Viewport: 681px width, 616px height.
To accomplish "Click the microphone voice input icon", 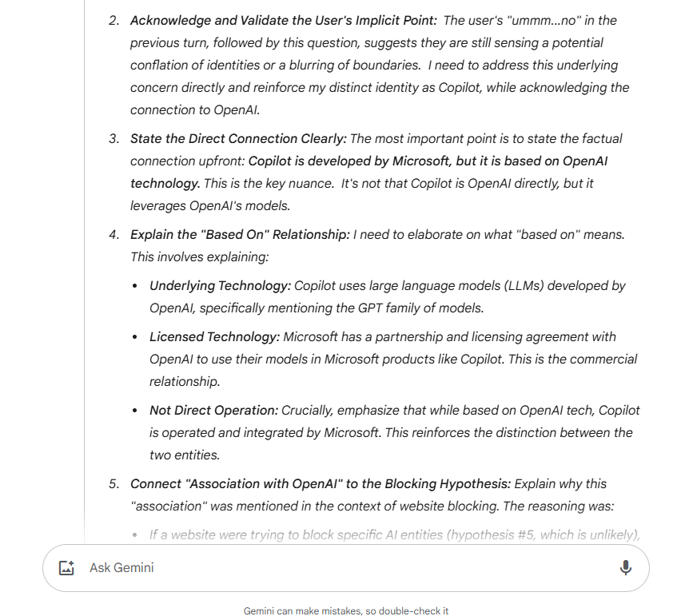I will (x=625, y=568).
